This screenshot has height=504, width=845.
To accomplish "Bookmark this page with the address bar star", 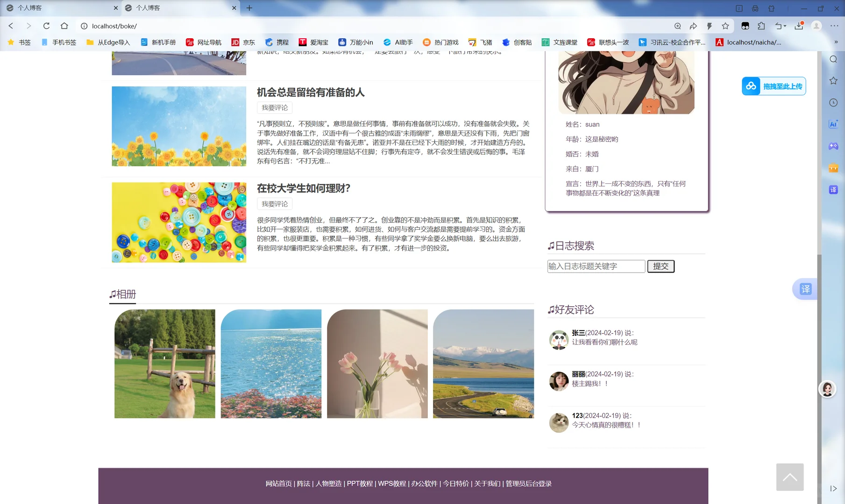I will (725, 26).
